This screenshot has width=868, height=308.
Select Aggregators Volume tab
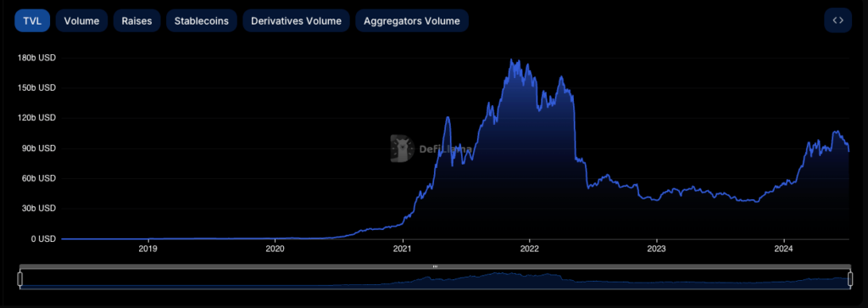click(412, 21)
